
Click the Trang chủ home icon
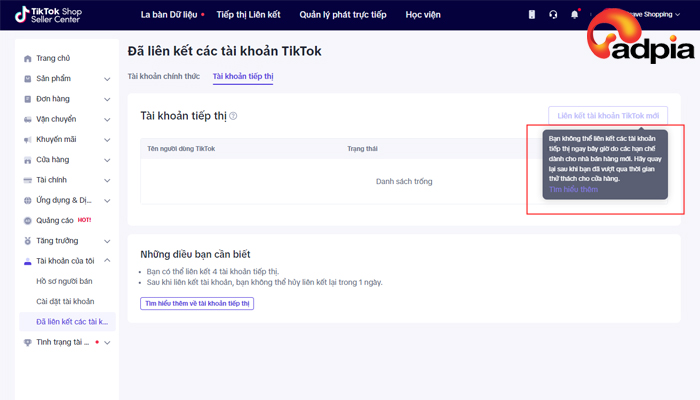pyautogui.click(x=28, y=58)
